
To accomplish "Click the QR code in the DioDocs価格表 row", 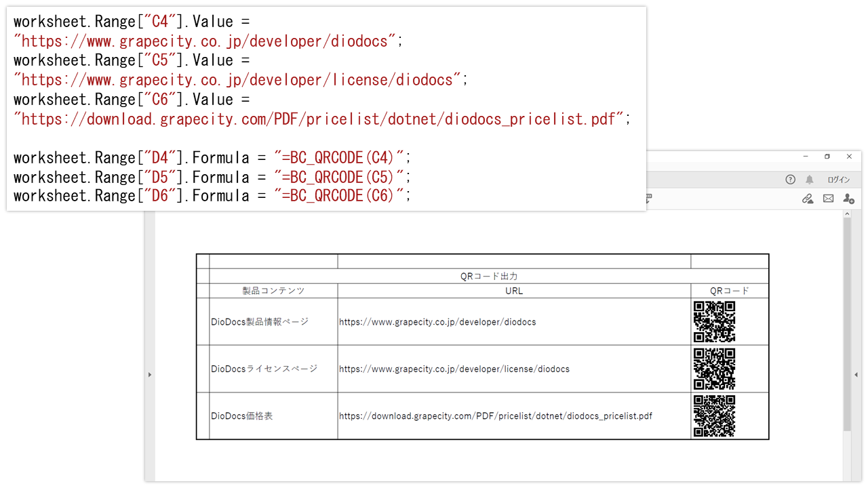I will pos(714,415).
